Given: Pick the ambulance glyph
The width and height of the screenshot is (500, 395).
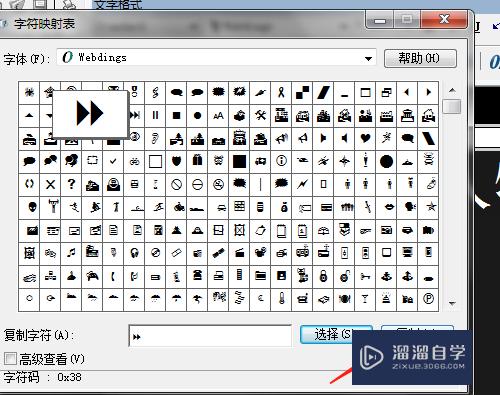Looking at the screenshot, I should (x=260, y=161).
